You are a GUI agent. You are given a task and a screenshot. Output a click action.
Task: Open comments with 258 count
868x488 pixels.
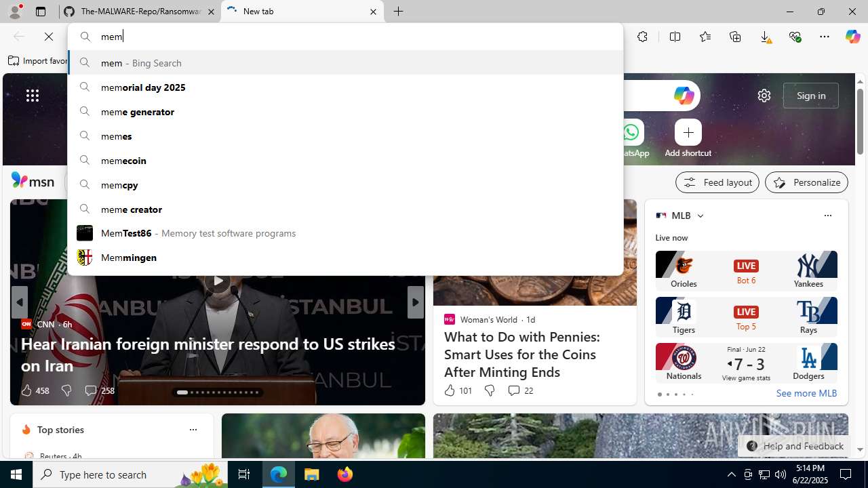(99, 390)
